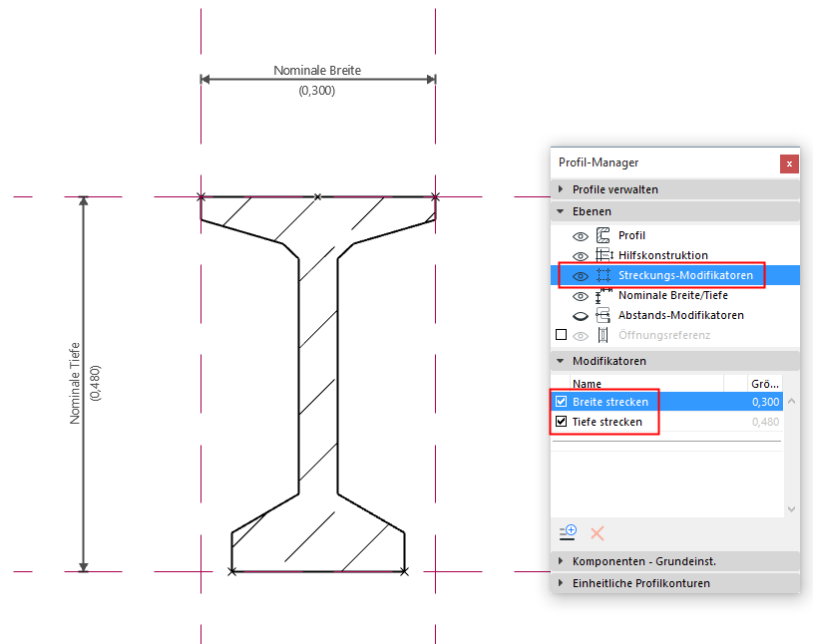Delete modifier with the red X icon
This screenshot has height=644, width=813.
598,533
